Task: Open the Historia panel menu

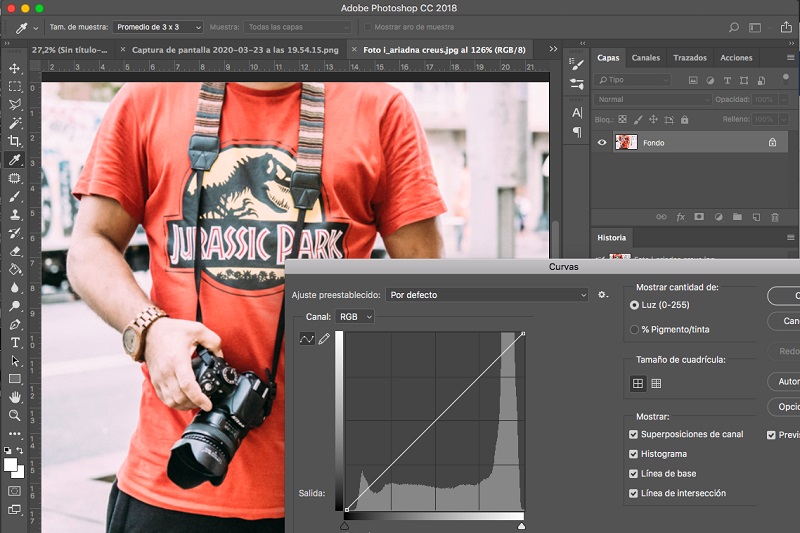Action: 790,238
